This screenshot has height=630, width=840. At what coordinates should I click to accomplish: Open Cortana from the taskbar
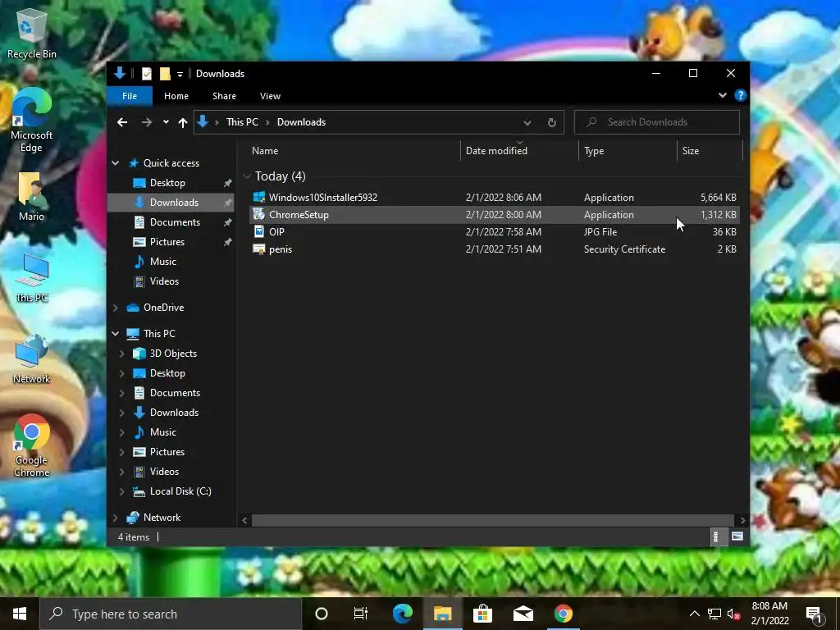tap(322, 614)
